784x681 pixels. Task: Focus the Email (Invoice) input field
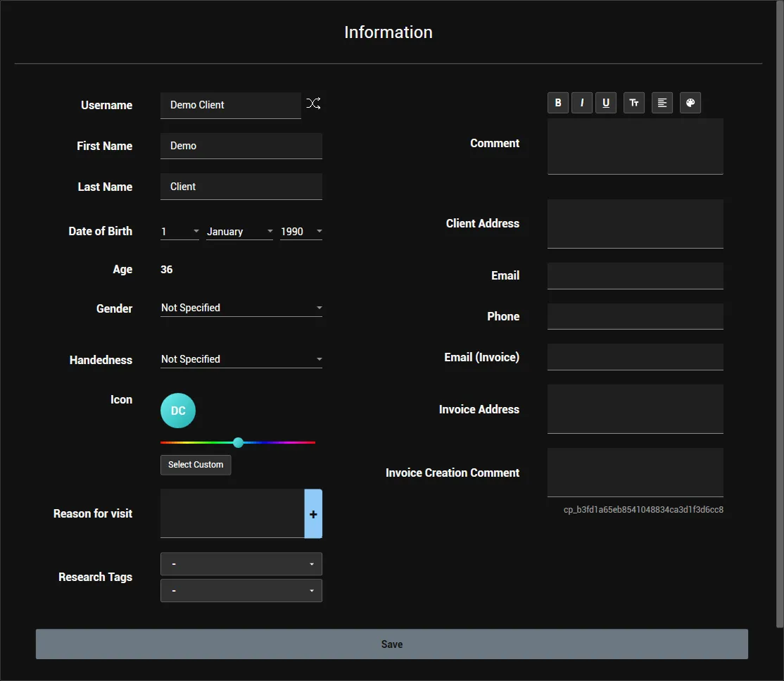636,357
